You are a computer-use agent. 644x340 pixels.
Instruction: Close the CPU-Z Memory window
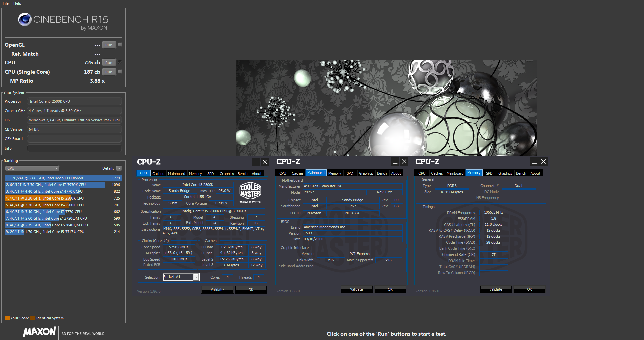(543, 162)
